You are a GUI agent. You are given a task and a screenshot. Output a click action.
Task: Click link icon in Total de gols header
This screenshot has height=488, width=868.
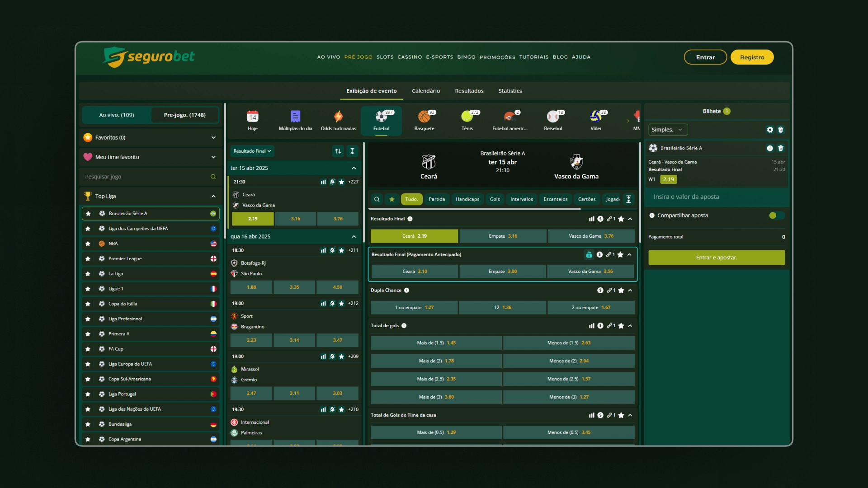[x=610, y=326]
